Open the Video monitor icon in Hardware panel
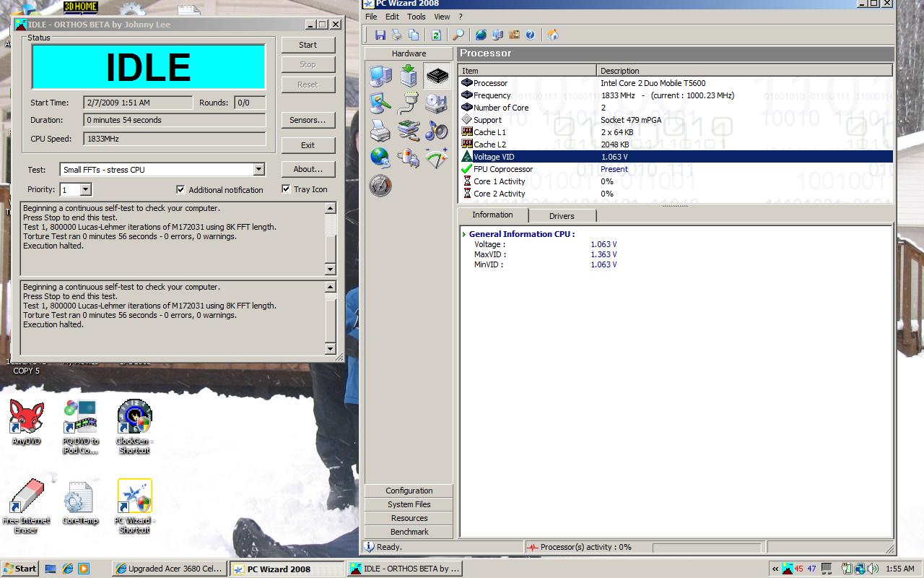The height and width of the screenshot is (578, 924). click(380, 103)
